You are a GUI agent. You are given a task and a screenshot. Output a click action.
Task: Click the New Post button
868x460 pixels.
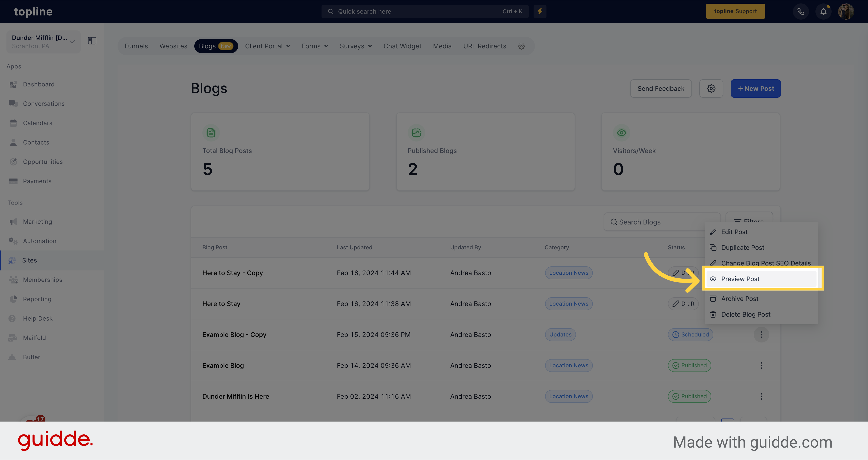tap(756, 89)
